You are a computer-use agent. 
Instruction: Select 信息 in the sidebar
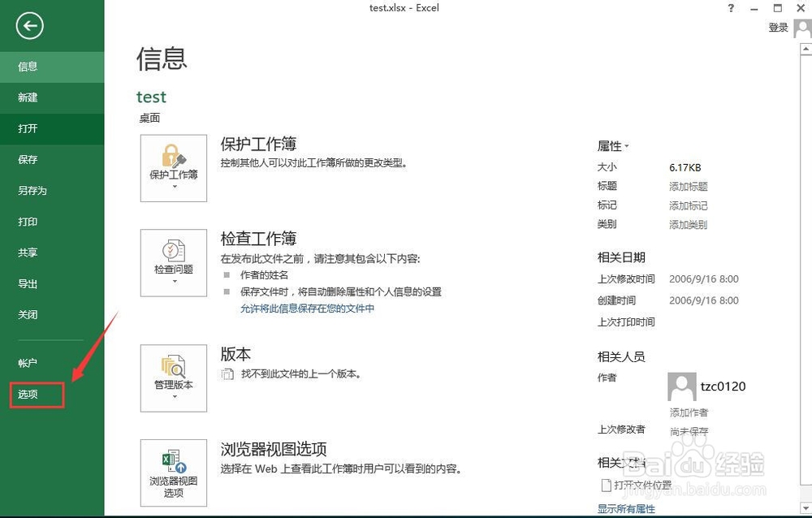click(x=52, y=67)
